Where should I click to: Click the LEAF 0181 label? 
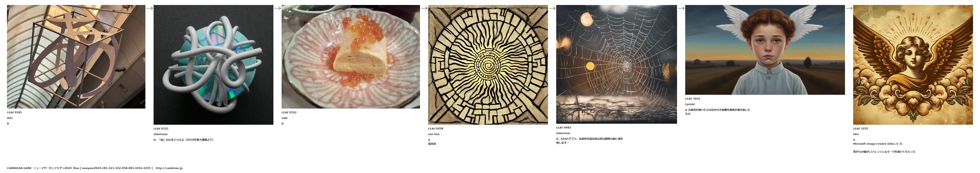(x=14, y=113)
